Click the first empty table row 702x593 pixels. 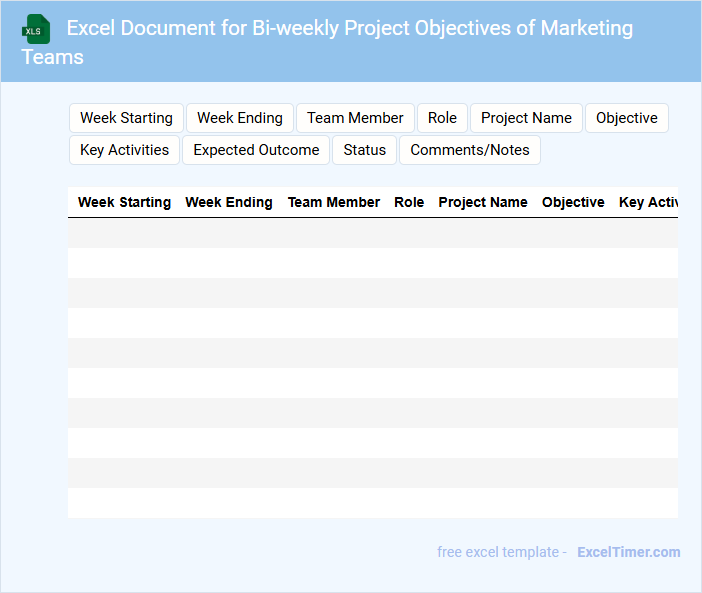click(x=372, y=233)
